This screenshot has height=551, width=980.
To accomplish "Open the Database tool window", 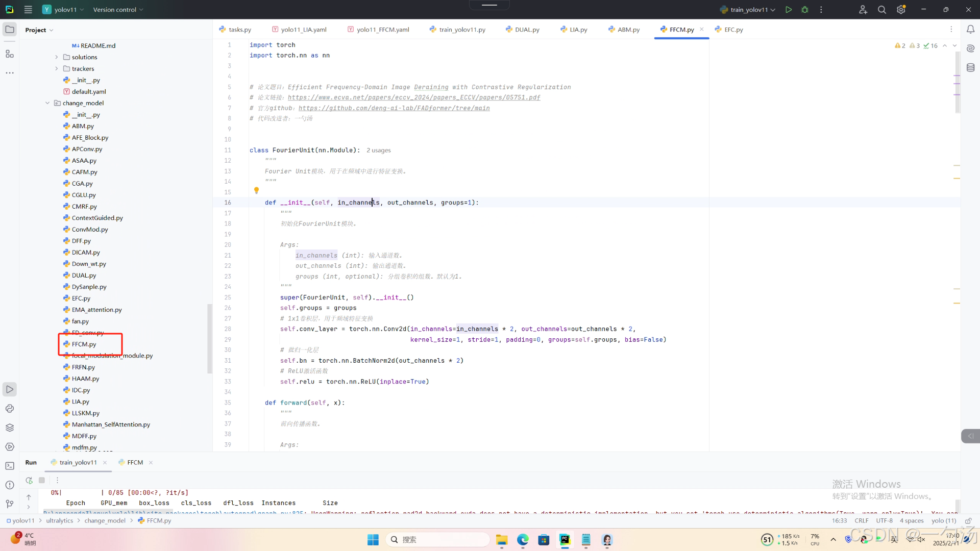I will pos(970,67).
